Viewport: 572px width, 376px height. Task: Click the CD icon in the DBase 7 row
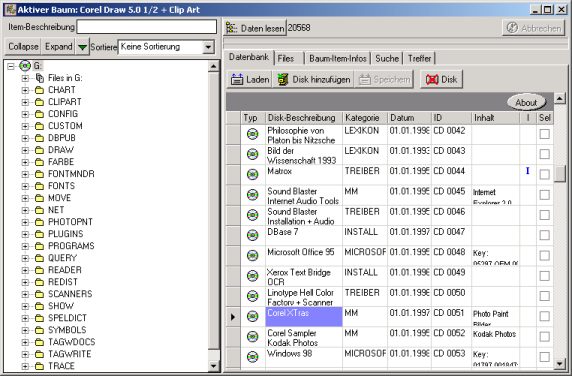click(252, 235)
